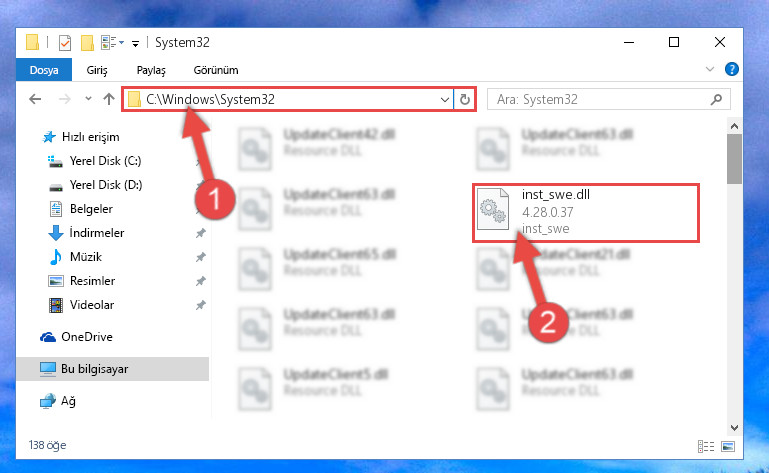Click the search magnifier icon
The width and height of the screenshot is (769, 473).
pos(716,100)
